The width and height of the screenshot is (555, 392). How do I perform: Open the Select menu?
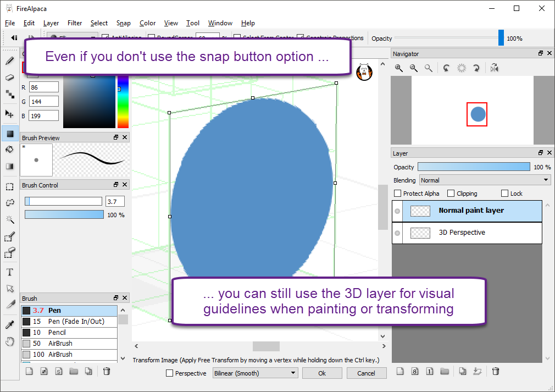coord(99,23)
